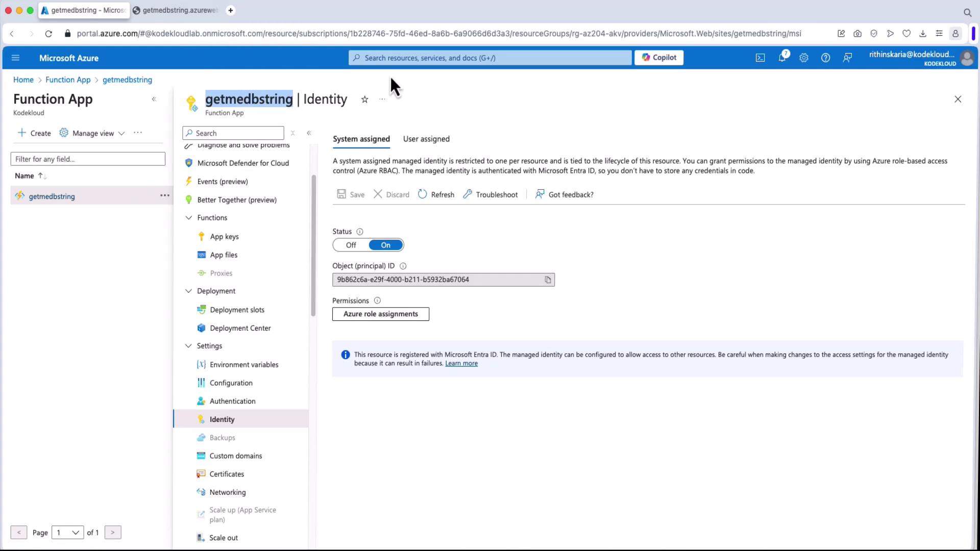
Task: Click the Status info icon
Action: [x=360, y=232]
